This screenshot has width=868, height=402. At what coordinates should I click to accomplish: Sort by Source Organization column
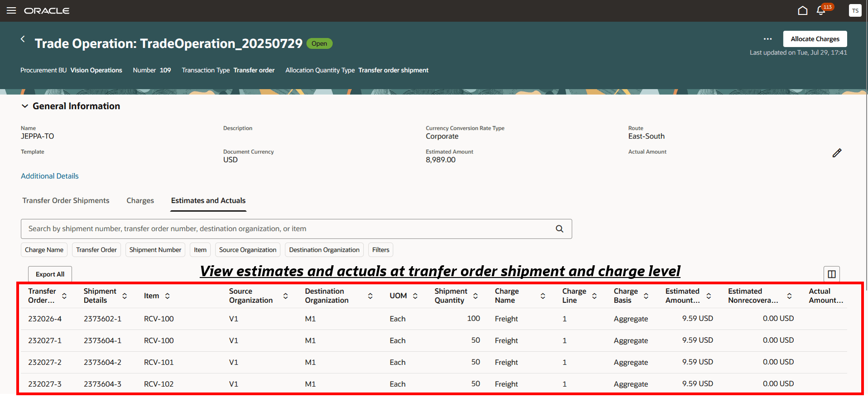pos(286,296)
